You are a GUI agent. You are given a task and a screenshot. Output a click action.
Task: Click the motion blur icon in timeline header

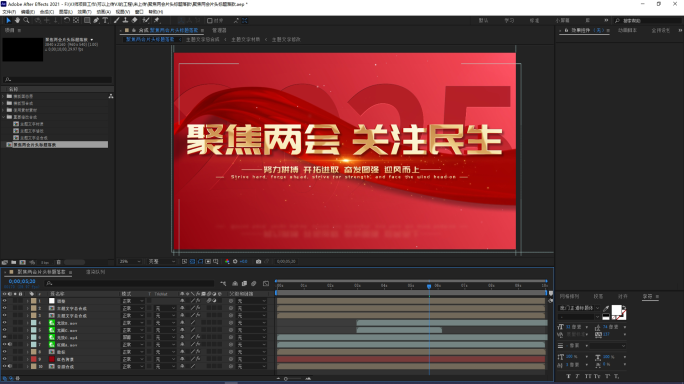tap(253, 284)
